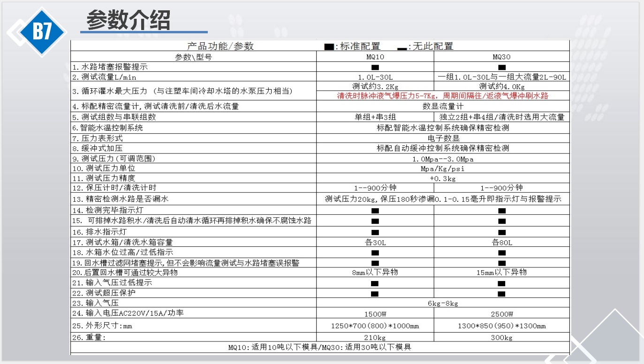Click MQ10 black square for 测试超压保护
This screenshot has width=644, height=364.
[x=375, y=293]
